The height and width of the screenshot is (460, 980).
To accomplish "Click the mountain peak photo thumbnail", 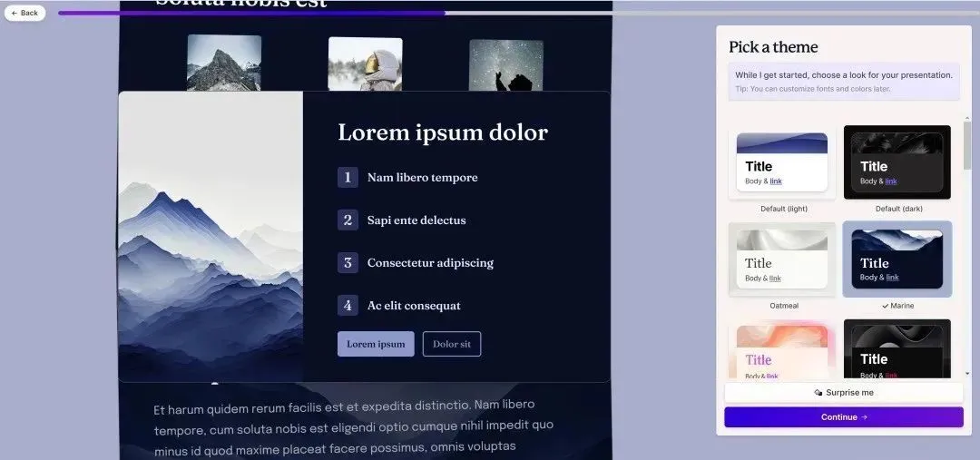I will click(x=224, y=64).
